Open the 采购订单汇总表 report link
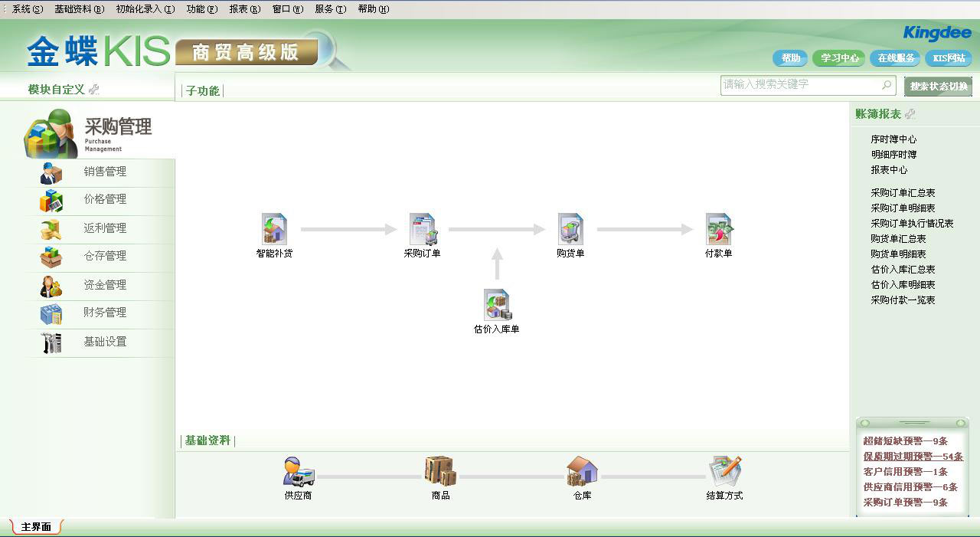Viewport: 980px width, 537px height. (x=903, y=193)
